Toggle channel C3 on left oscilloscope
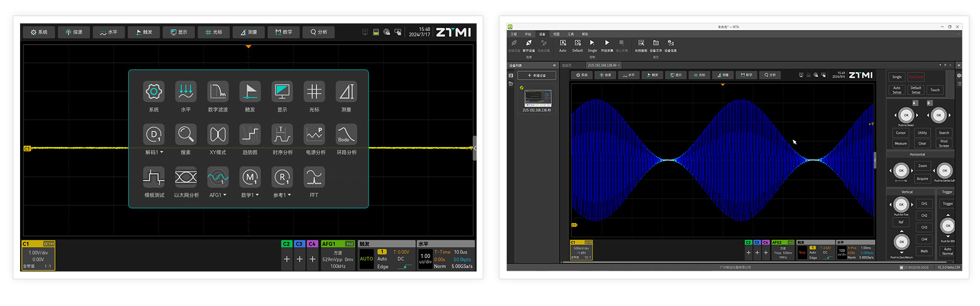This screenshot has width=980, height=306. coord(299,244)
